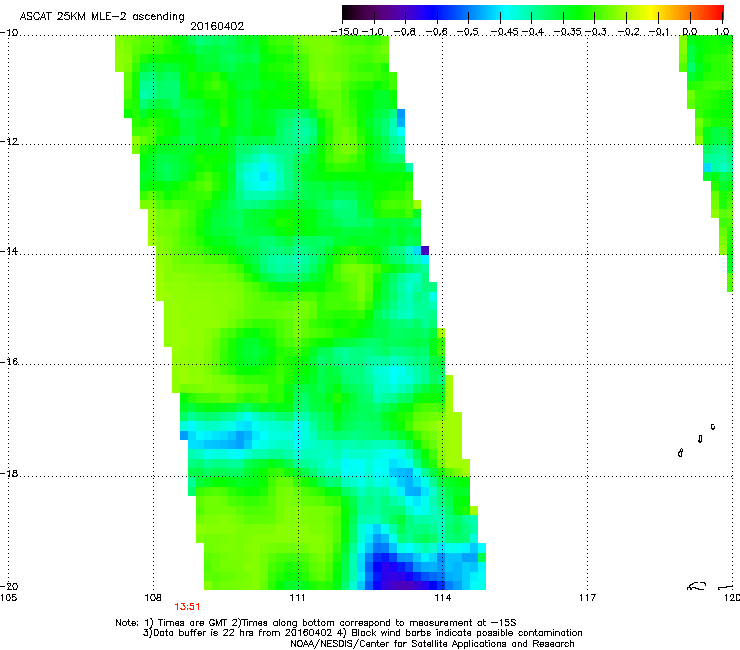740x650 pixels.
Task: Click the note line starting "Note: 1) Times are GMT"
Action: click(316, 623)
